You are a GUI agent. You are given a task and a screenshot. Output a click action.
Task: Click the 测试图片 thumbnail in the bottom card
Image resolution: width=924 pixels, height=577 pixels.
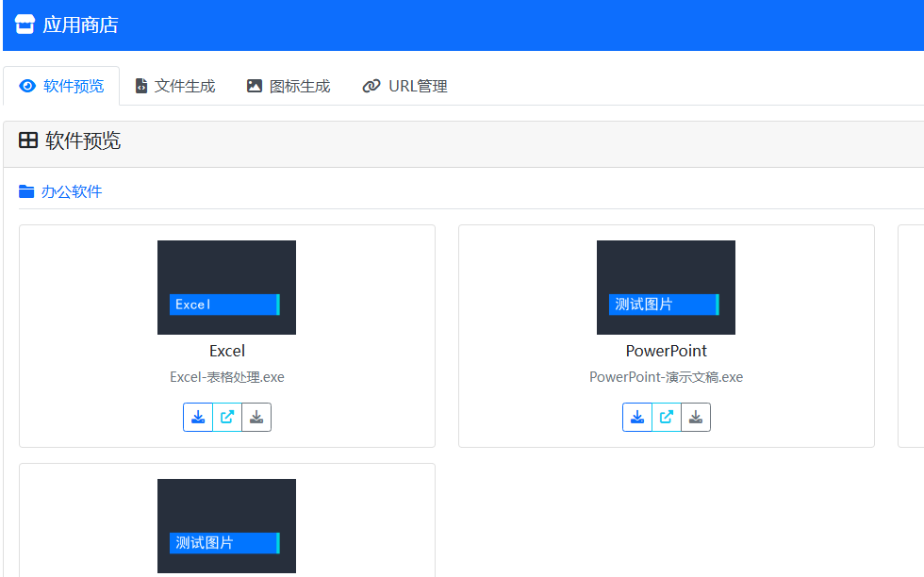[227, 526]
